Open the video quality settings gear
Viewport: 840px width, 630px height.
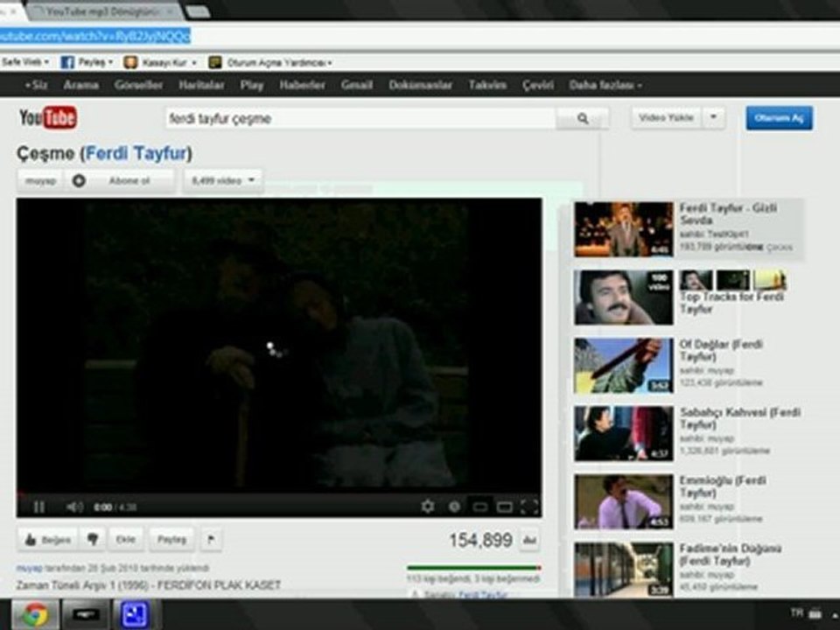click(428, 507)
